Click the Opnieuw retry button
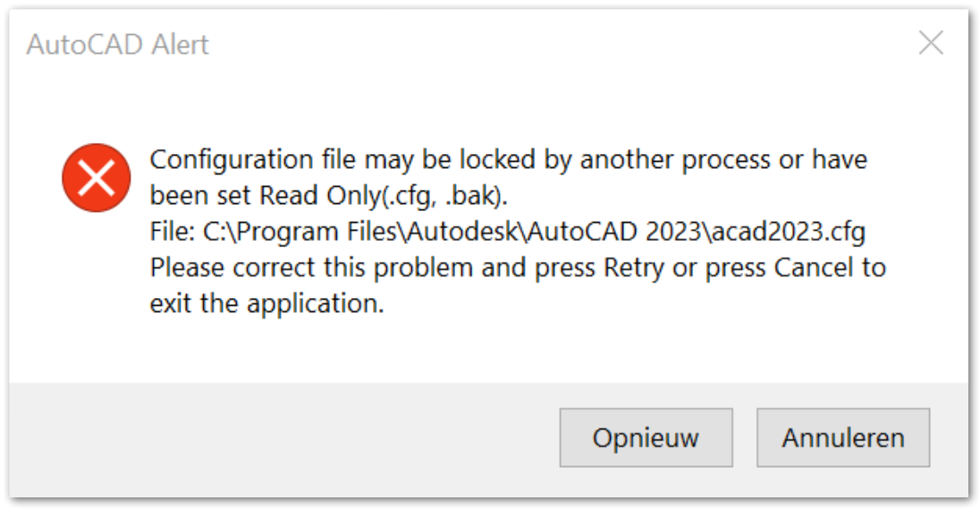980x509 pixels. point(646,438)
